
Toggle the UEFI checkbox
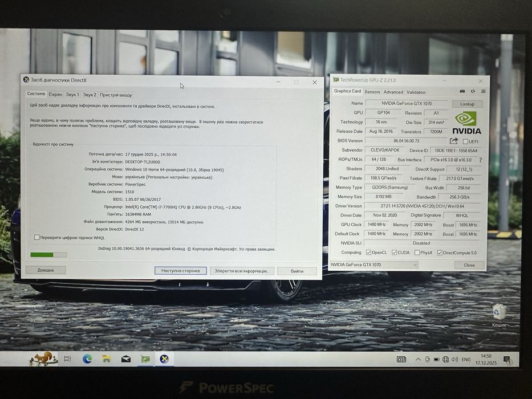[x=465, y=141]
